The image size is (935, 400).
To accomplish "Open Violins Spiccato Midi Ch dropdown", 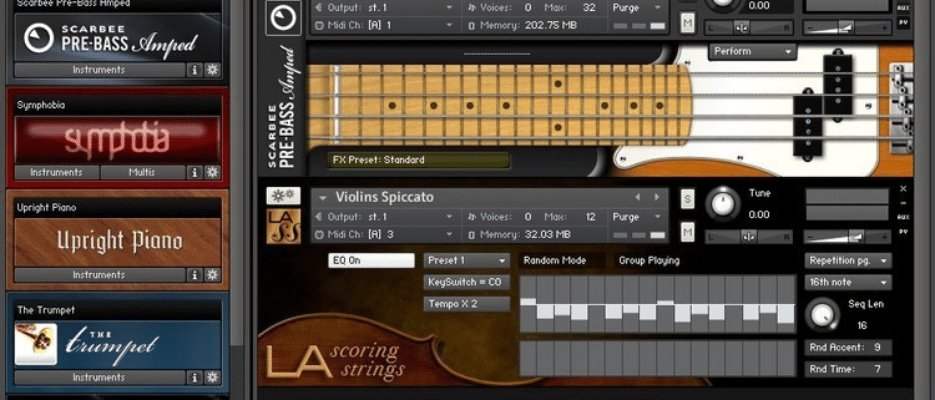I will point(385,234).
